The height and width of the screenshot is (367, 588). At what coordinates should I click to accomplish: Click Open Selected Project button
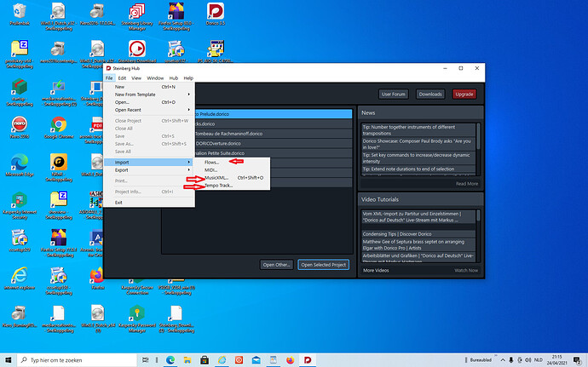323,265
